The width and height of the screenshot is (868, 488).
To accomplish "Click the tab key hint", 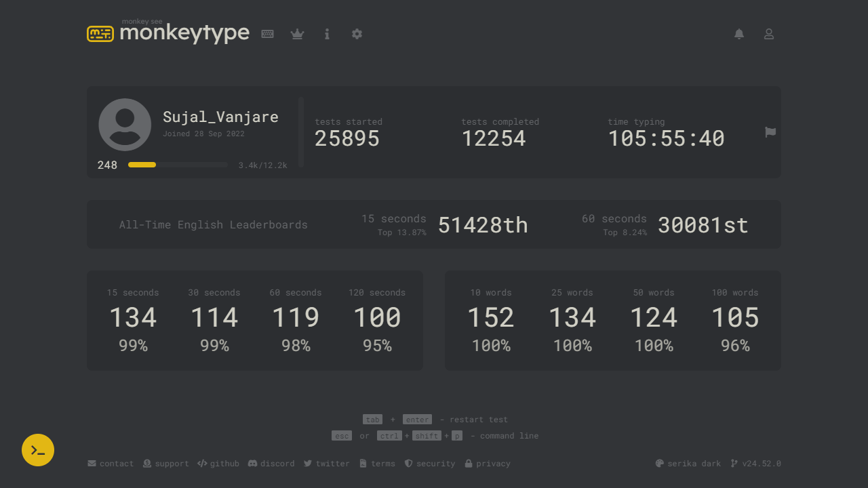I will point(372,420).
